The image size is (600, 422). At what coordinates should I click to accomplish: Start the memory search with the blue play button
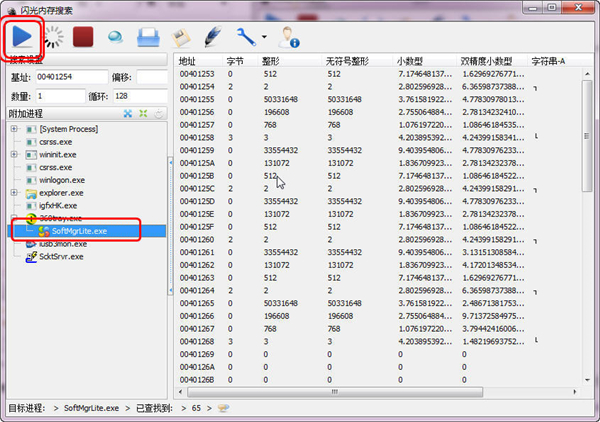(x=23, y=37)
